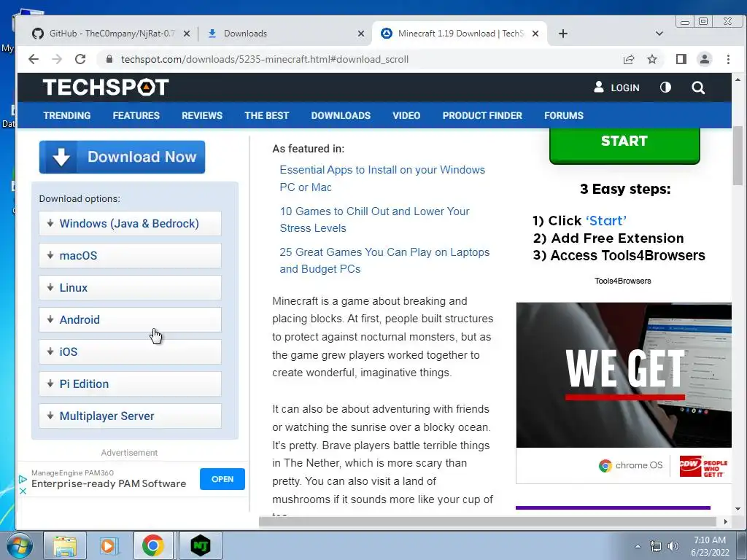747x560 pixels.
Task: Open the NjRat taskbar icon
Action: (x=201, y=545)
